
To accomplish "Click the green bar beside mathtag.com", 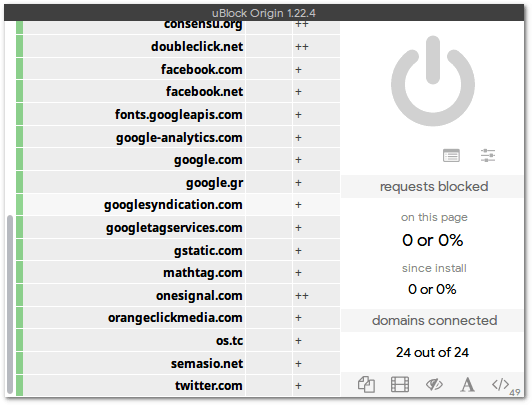I will click(x=19, y=272).
